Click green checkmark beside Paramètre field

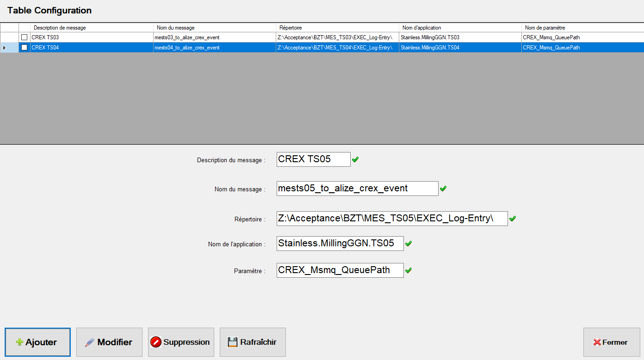point(408,270)
